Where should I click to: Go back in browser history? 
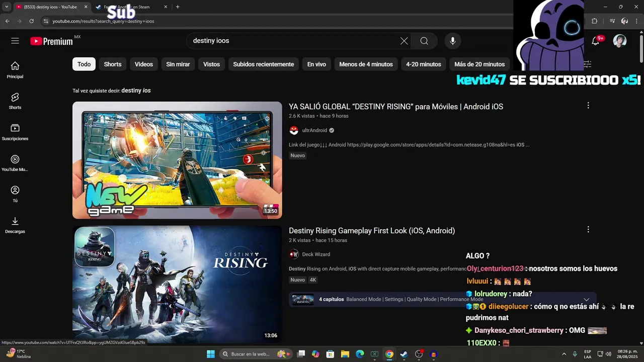[x=7, y=21]
